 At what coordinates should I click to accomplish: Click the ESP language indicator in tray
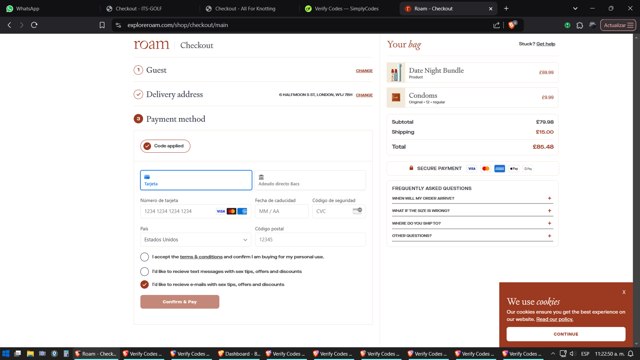[x=585, y=353]
